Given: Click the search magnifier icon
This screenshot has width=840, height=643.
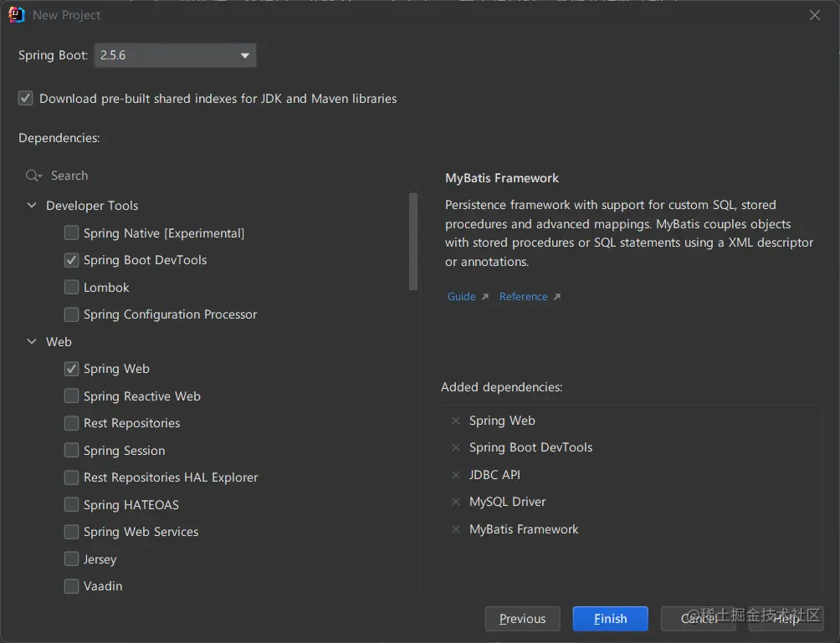Looking at the screenshot, I should coord(33,176).
